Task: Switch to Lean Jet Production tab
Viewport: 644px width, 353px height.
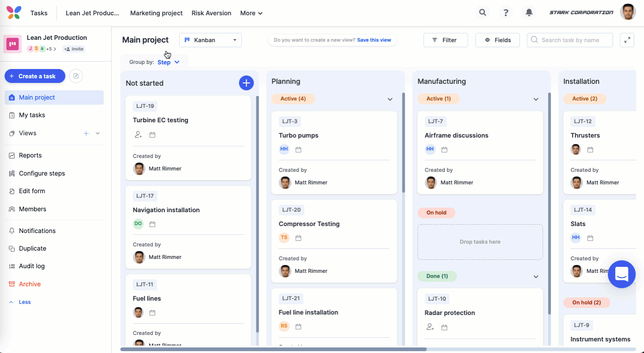Action: click(93, 13)
